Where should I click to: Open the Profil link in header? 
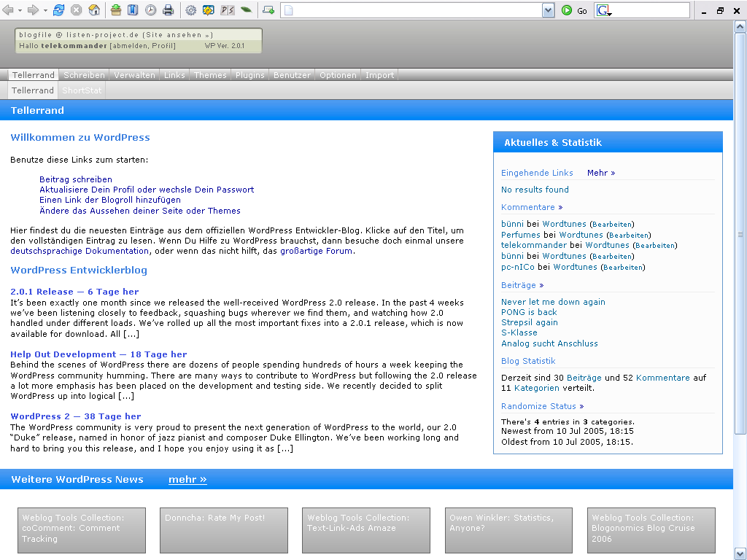pos(163,46)
